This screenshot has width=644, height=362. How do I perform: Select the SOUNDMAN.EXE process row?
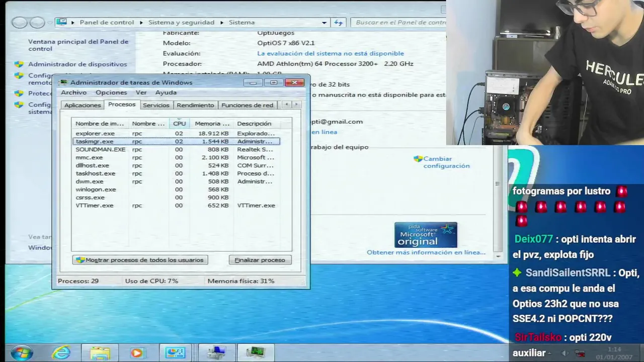(x=176, y=149)
